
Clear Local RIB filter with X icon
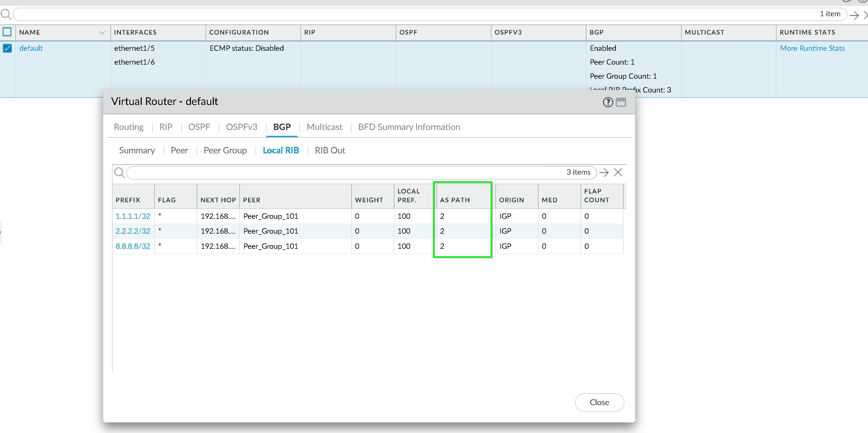click(618, 173)
